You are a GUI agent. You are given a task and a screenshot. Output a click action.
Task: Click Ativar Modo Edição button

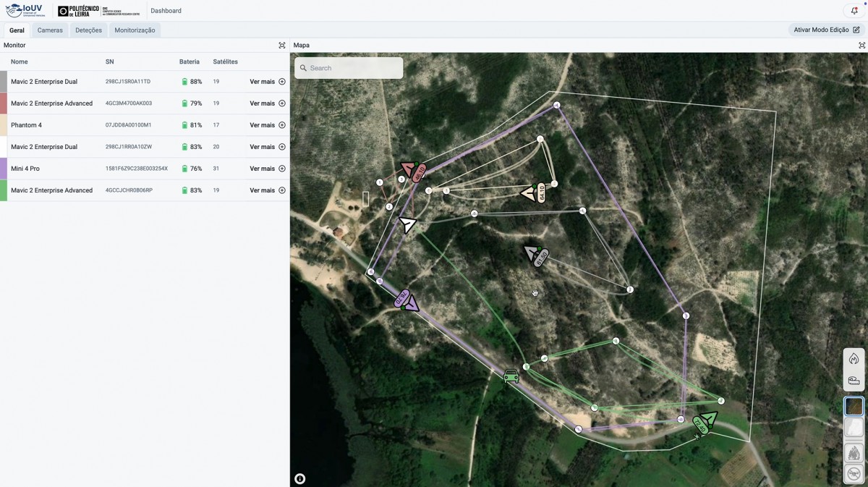(827, 30)
